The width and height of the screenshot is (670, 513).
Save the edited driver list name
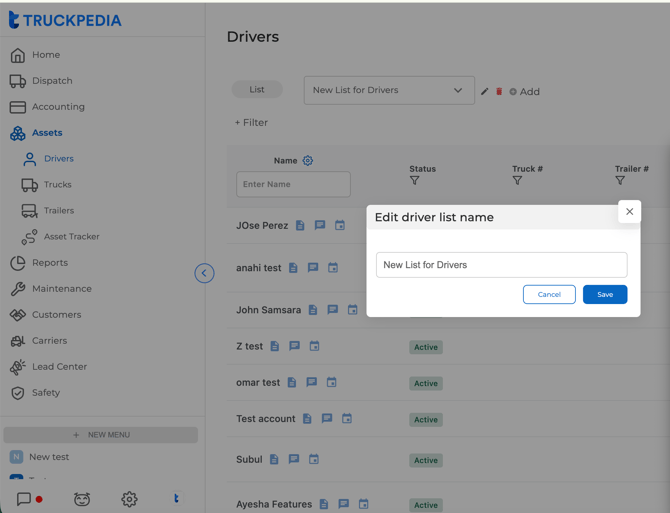605,294
